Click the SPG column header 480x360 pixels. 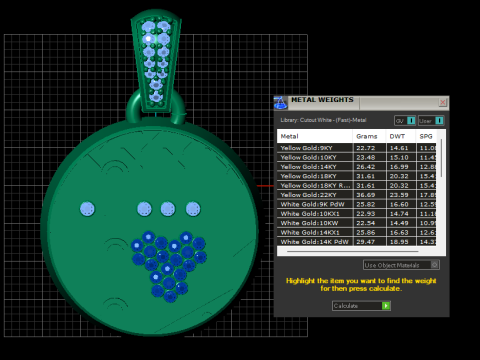pyautogui.click(x=426, y=136)
